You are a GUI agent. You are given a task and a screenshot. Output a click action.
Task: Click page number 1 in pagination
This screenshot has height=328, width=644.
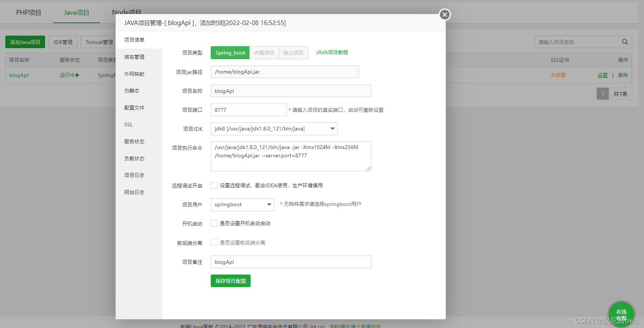tap(603, 94)
